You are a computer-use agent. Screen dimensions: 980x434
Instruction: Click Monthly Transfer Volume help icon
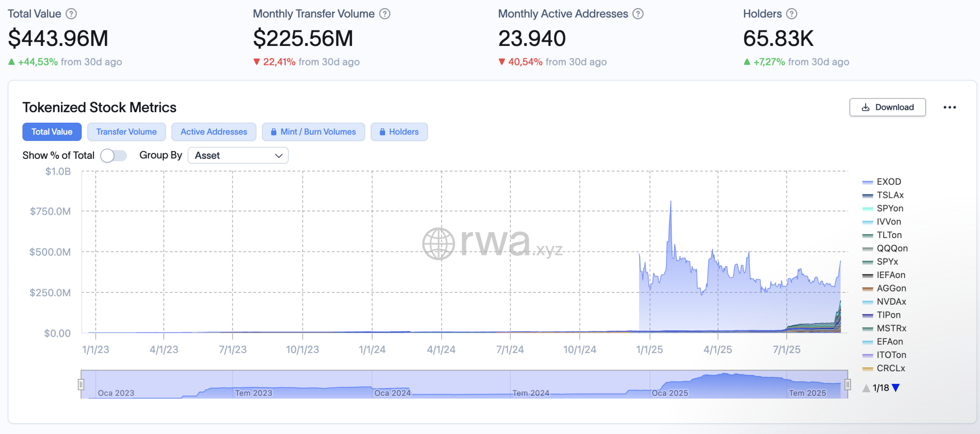coord(385,14)
